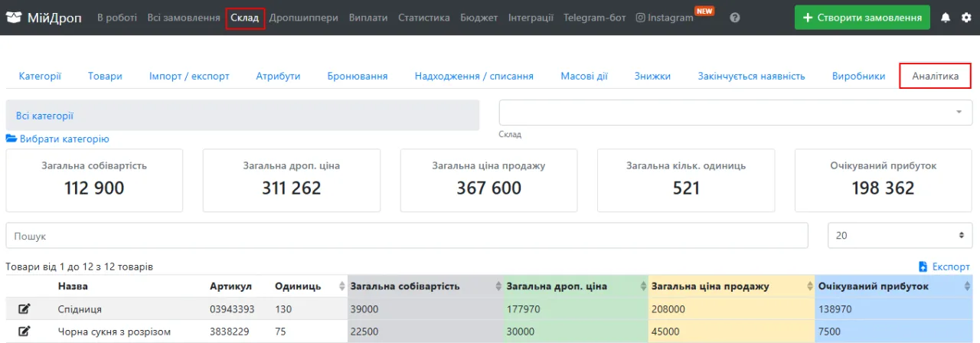Click Артикул column header

230,286
